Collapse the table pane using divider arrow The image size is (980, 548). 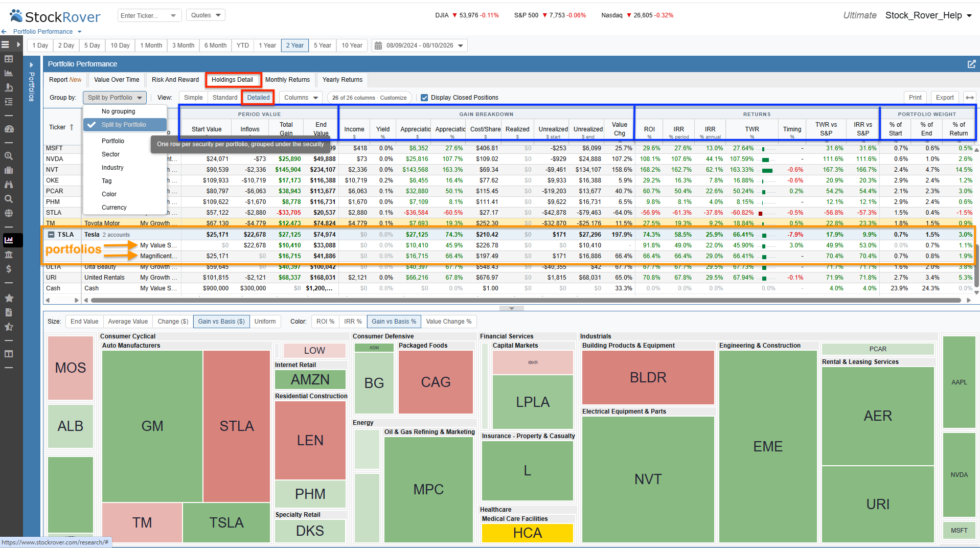pyautogui.click(x=511, y=308)
